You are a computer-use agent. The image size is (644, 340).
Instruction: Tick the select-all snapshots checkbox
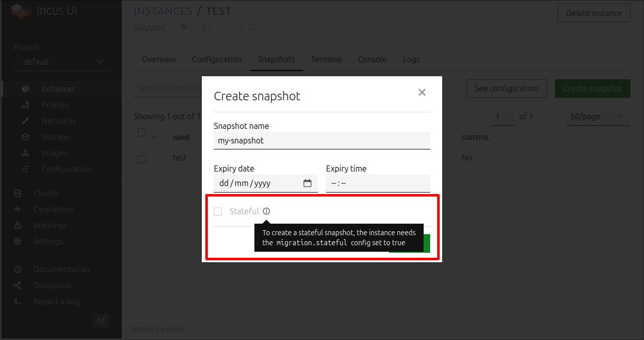coord(142,132)
